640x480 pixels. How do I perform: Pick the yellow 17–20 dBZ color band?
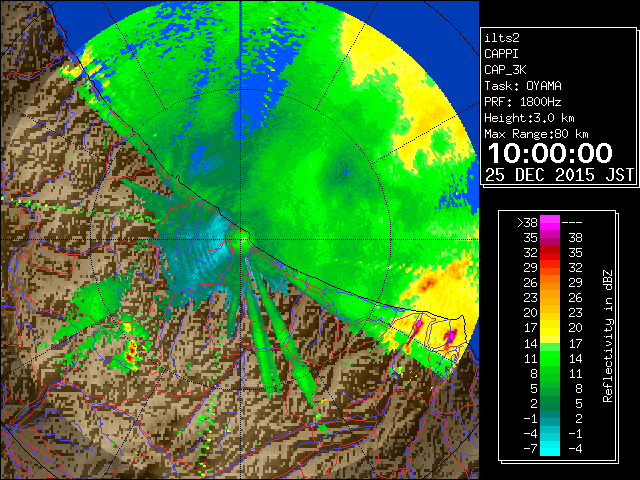point(550,328)
